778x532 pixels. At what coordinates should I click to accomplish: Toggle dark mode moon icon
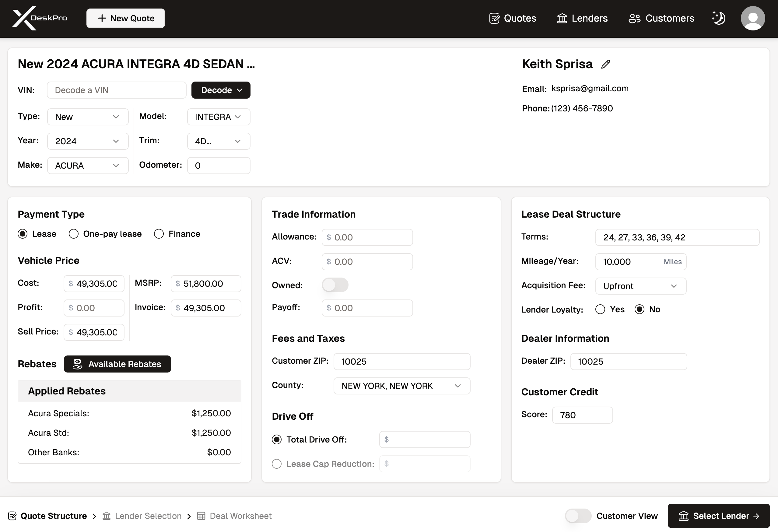coord(718,18)
